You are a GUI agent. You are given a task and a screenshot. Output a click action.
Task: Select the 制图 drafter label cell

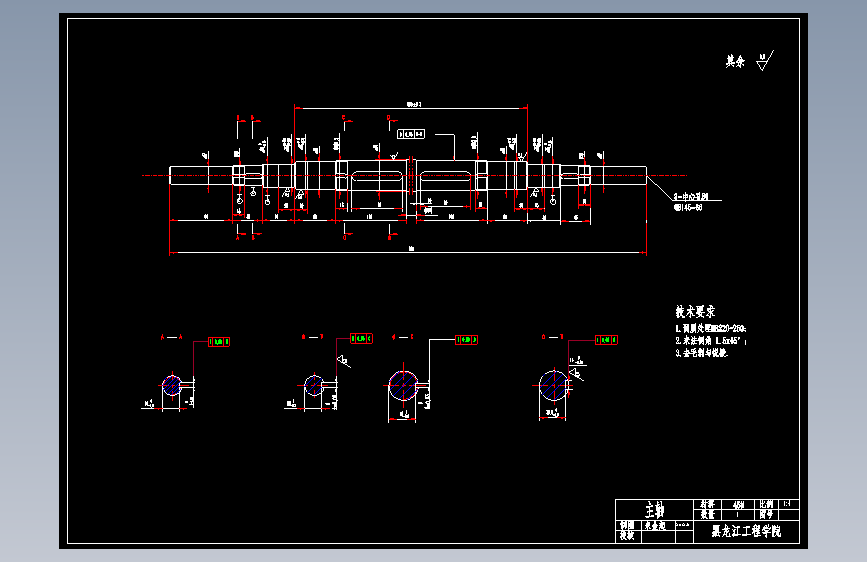628,525
